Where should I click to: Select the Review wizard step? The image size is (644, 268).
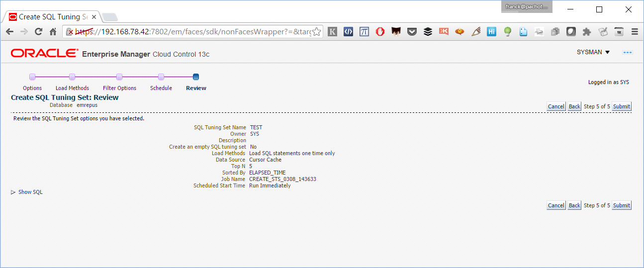pyautogui.click(x=196, y=77)
